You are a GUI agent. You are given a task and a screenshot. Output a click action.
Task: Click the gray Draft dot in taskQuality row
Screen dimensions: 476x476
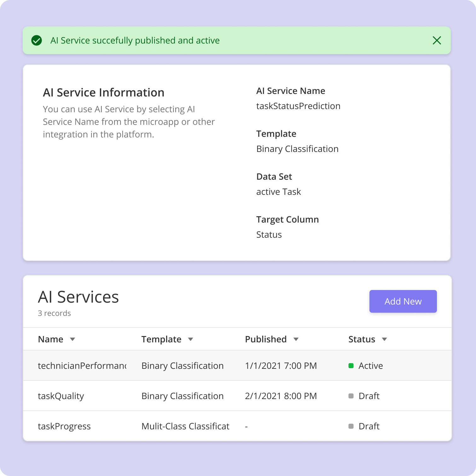click(x=351, y=396)
